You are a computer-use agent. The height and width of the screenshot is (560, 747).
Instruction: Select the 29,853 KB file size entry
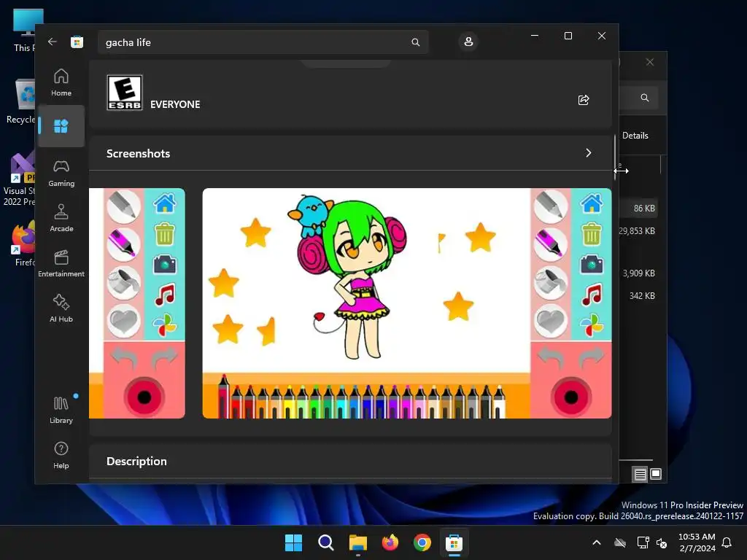pyautogui.click(x=637, y=231)
